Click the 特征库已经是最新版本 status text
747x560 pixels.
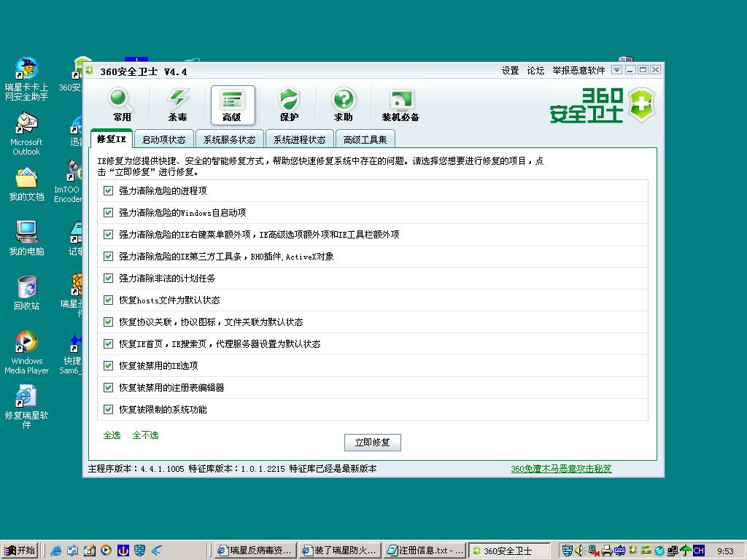pyautogui.click(x=333, y=469)
